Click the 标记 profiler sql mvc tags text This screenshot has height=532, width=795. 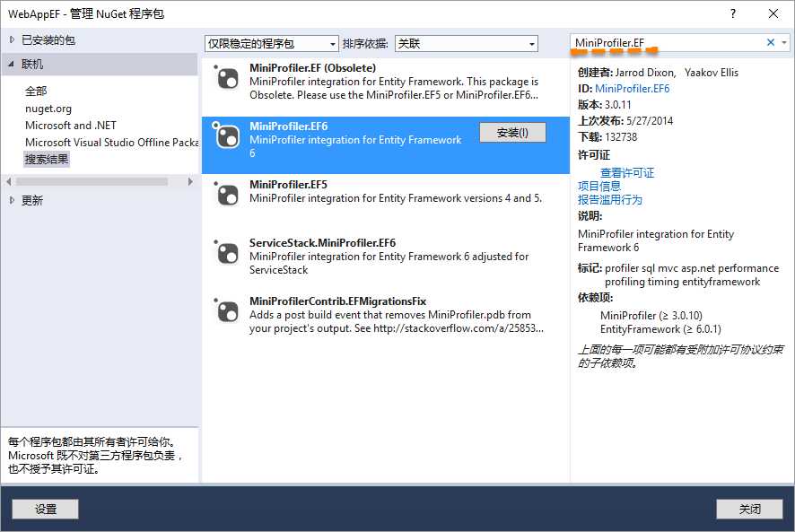click(678, 275)
